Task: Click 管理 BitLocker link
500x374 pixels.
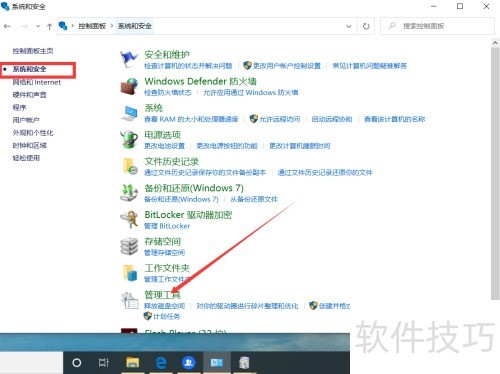Action: (x=167, y=226)
